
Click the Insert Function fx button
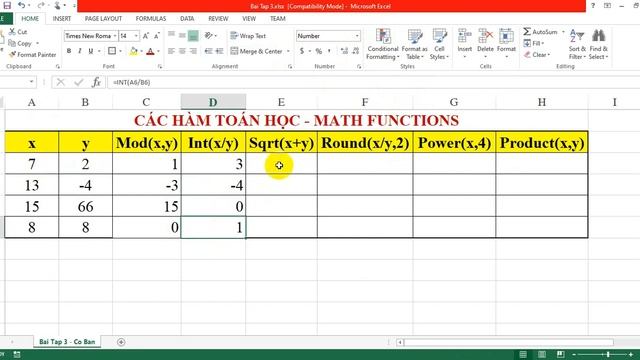[96, 82]
